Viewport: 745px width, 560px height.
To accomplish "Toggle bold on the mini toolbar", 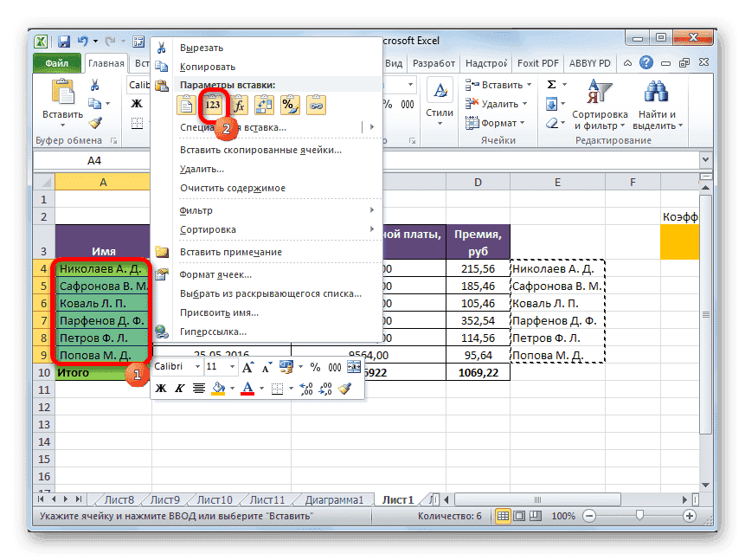I will tap(159, 387).
